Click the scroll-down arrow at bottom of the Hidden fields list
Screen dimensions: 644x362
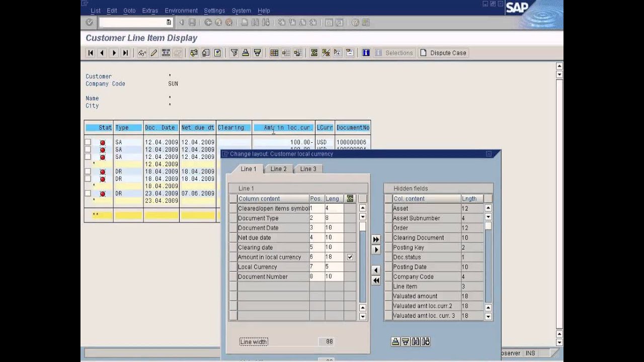coord(488,317)
